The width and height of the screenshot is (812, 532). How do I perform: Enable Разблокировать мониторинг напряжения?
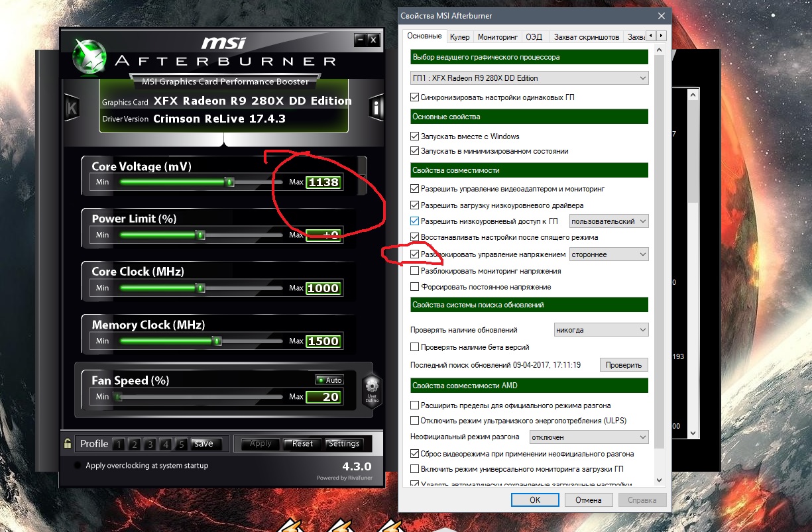[415, 271]
